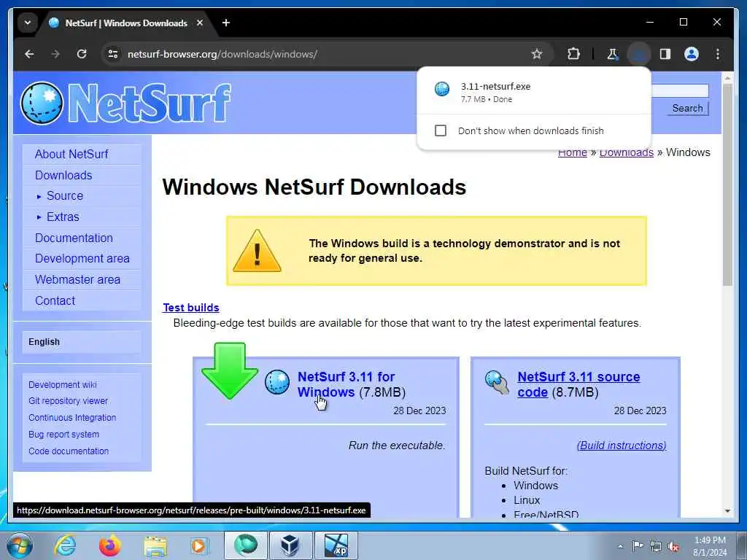Open the Extensions puzzle icon
747x560 pixels.
pyautogui.click(x=573, y=54)
